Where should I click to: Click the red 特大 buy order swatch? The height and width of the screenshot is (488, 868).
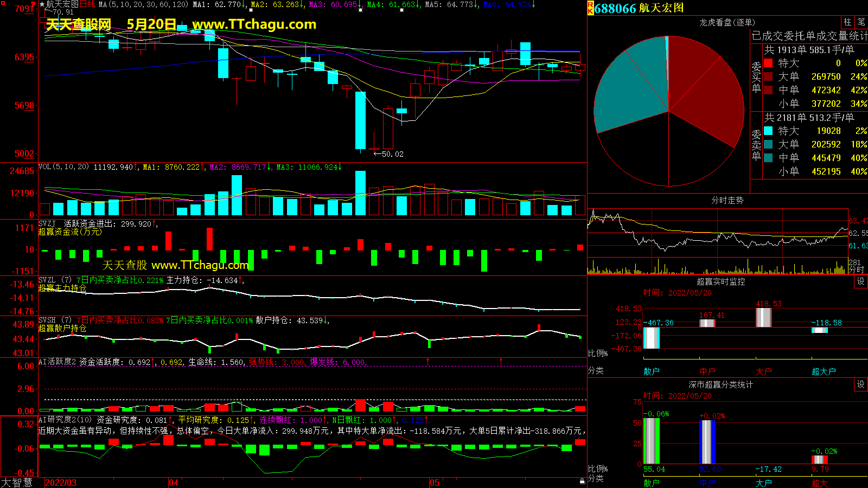click(x=768, y=63)
